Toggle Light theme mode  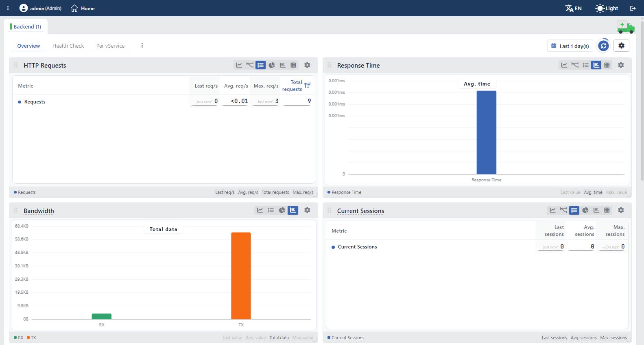point(607,8)
